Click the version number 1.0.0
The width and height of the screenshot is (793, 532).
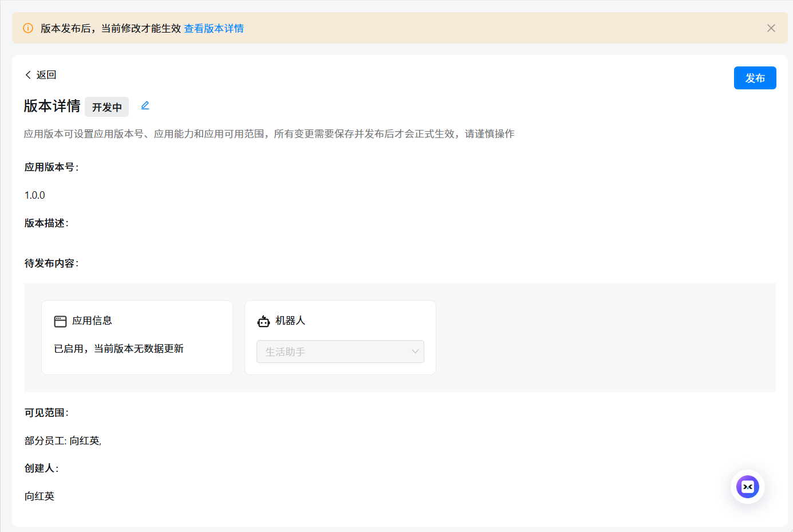[35, 195]
